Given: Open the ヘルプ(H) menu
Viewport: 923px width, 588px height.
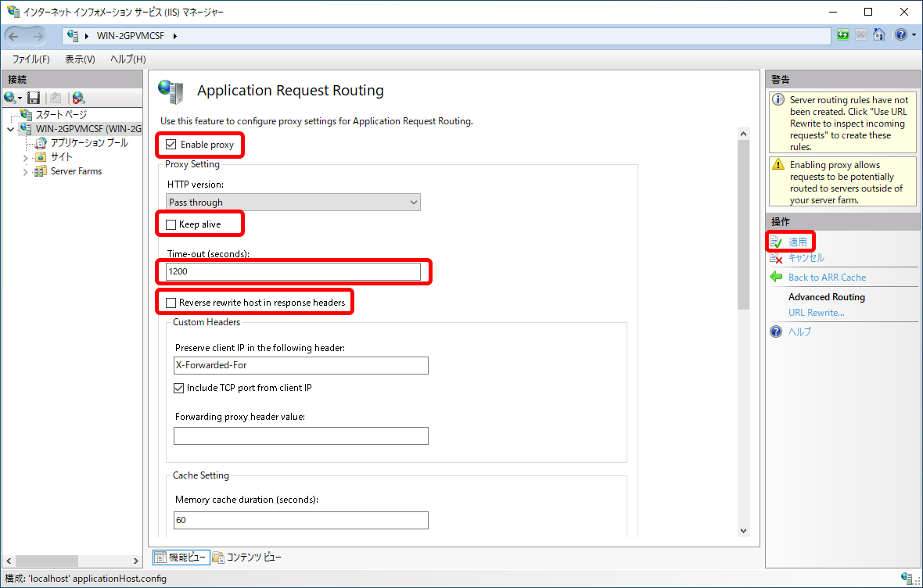Looking at the screenshot, I should tap(127, 59).
